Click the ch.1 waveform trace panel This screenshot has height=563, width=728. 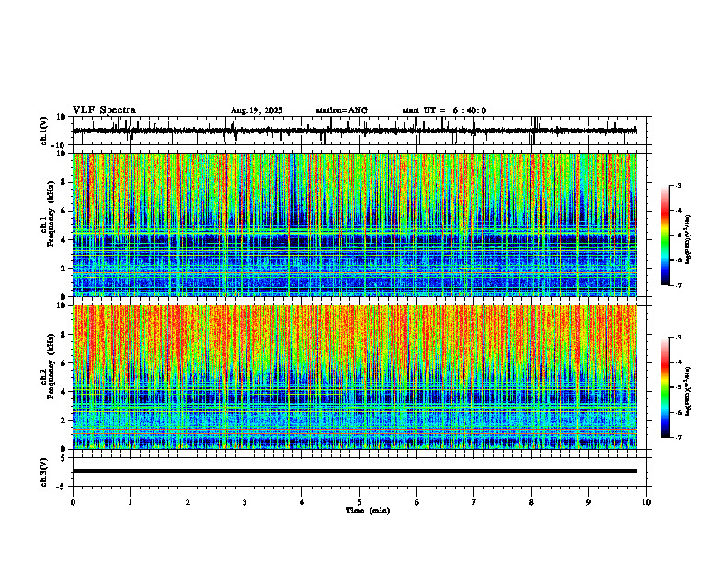pyautogui.click(x=361, y=131)
